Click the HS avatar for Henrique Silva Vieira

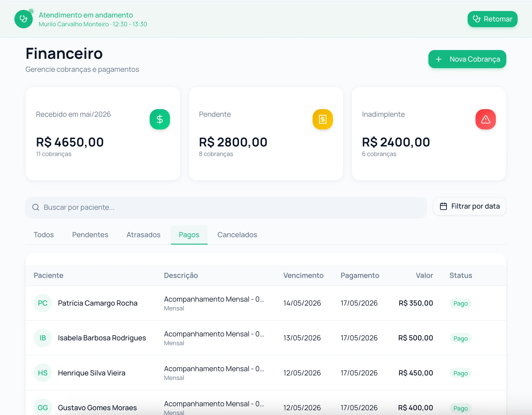43,373
